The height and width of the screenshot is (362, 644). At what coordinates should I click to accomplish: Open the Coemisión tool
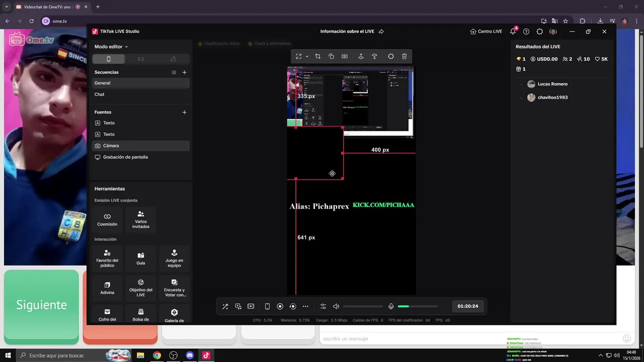tap(107, 220)
